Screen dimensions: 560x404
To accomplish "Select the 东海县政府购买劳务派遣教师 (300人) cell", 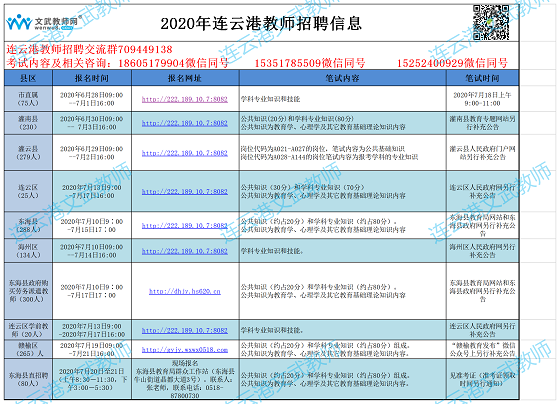I will pos(28,291).
